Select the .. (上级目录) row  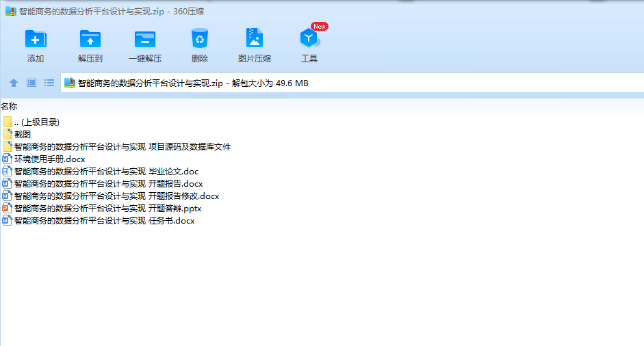tap(37, 122)
